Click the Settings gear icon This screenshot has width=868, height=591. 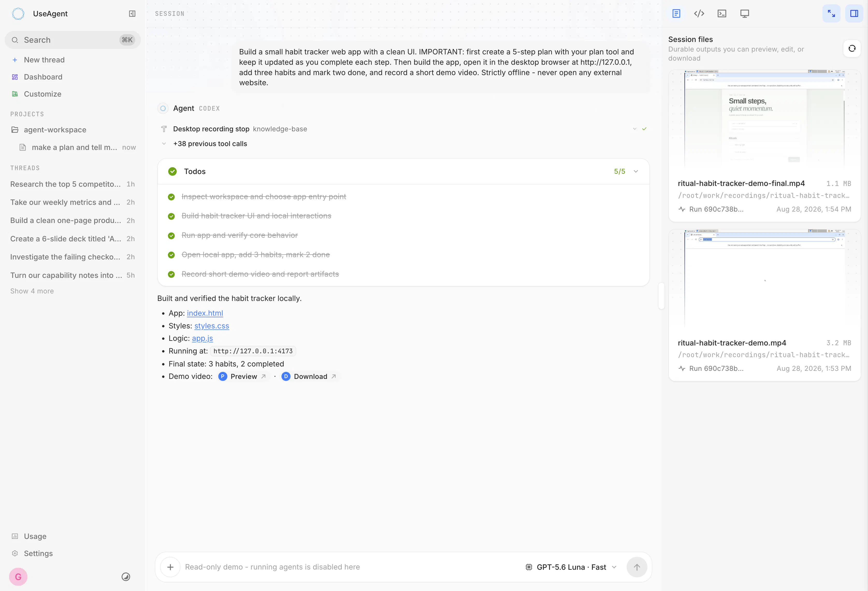(x=15, y=553)
